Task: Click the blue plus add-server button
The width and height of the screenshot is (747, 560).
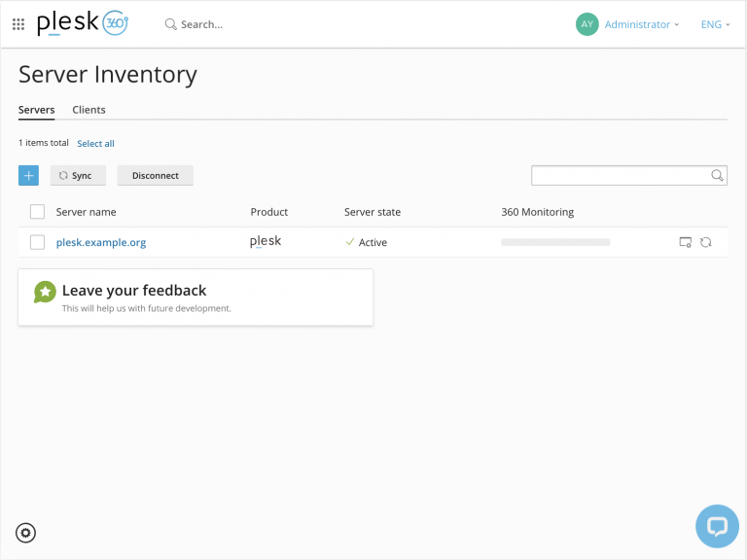Action: [x=28, y=176]
